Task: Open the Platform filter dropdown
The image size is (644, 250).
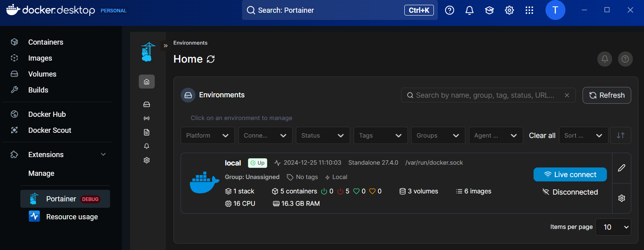Action: (x=208, y=136)
